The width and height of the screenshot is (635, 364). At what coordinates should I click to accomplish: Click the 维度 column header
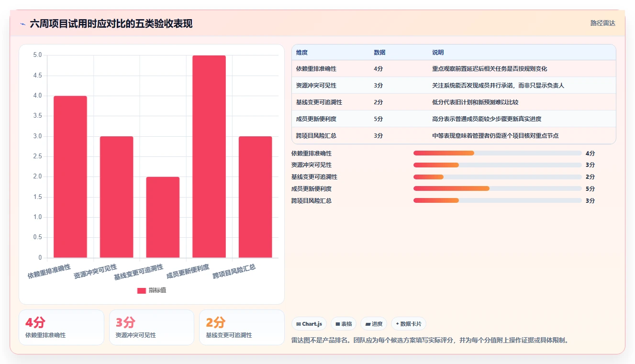coord(302,53)
